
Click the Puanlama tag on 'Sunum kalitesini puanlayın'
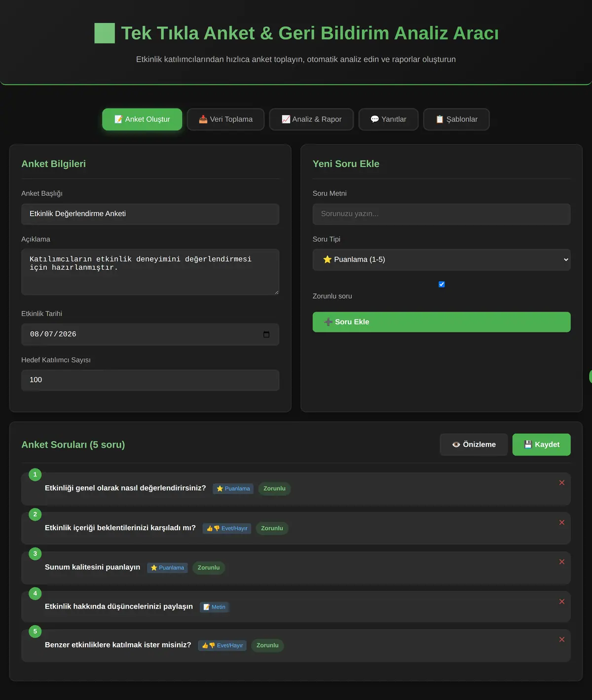[167, 568]
